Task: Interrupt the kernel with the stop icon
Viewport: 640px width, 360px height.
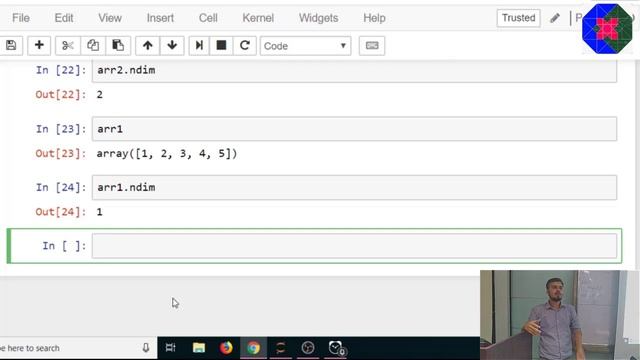Action: 221,45
